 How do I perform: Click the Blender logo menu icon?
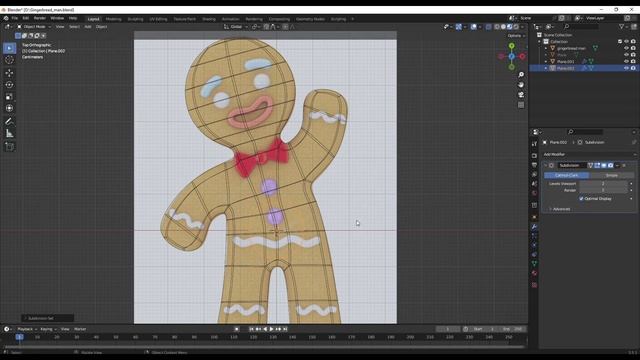pos(6,18)
